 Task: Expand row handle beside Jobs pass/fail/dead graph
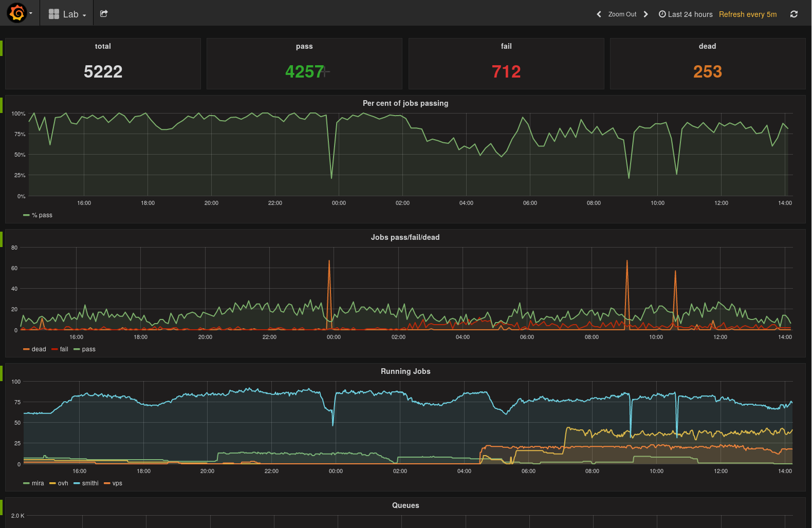coord(1,239)
